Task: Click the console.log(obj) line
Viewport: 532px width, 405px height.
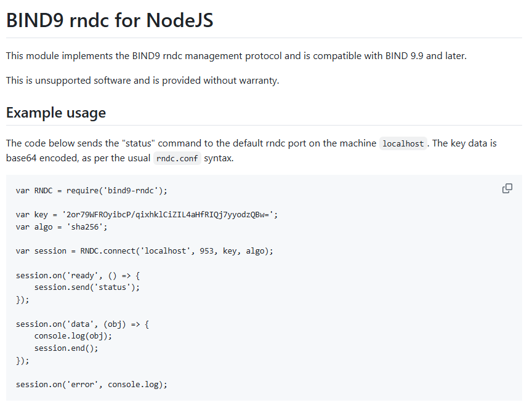Action: (x=73, y=336)
